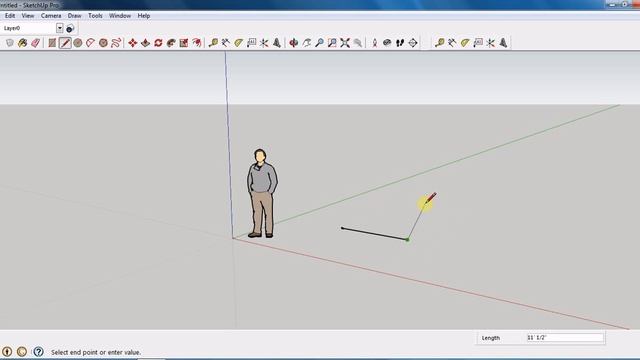Select the pink Eraser tool
The height and width of the screenshot is (360, 640).
[36, 42]
